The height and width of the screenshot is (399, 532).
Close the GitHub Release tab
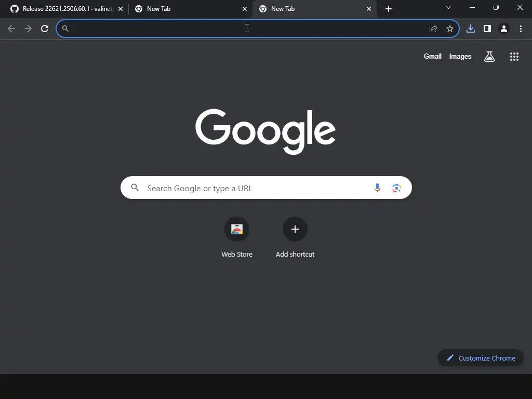point(121,9)
